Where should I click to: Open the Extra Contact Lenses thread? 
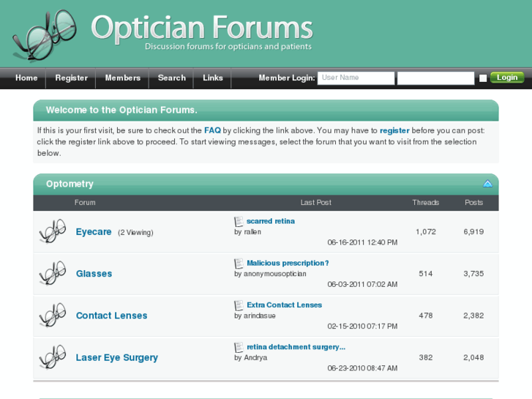285,305
